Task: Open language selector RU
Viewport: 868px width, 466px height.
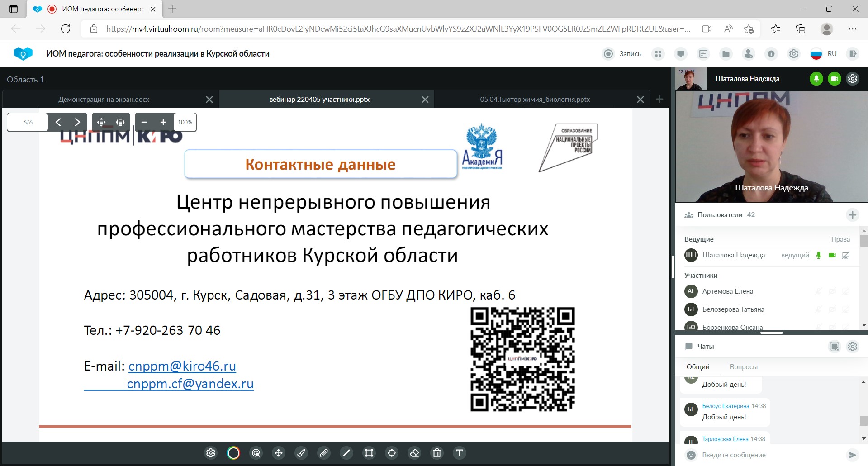Action: (x=824, y=54)
